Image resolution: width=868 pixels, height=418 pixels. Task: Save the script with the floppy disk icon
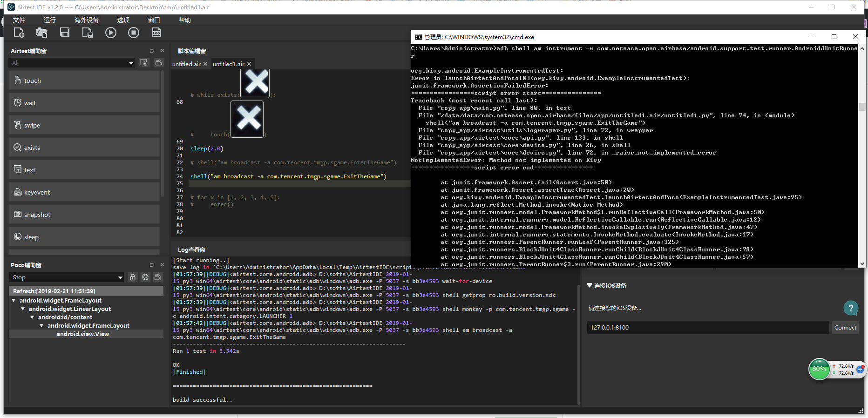(65, 33)
